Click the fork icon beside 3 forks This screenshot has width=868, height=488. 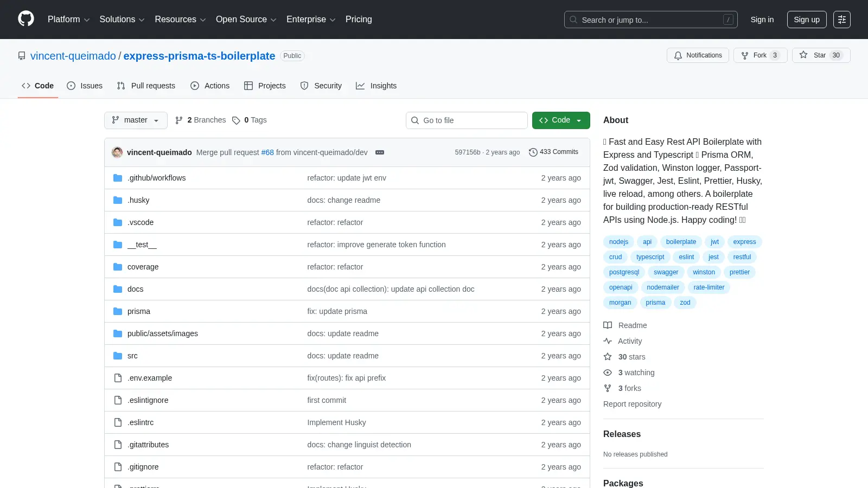(x=608, y=388)
